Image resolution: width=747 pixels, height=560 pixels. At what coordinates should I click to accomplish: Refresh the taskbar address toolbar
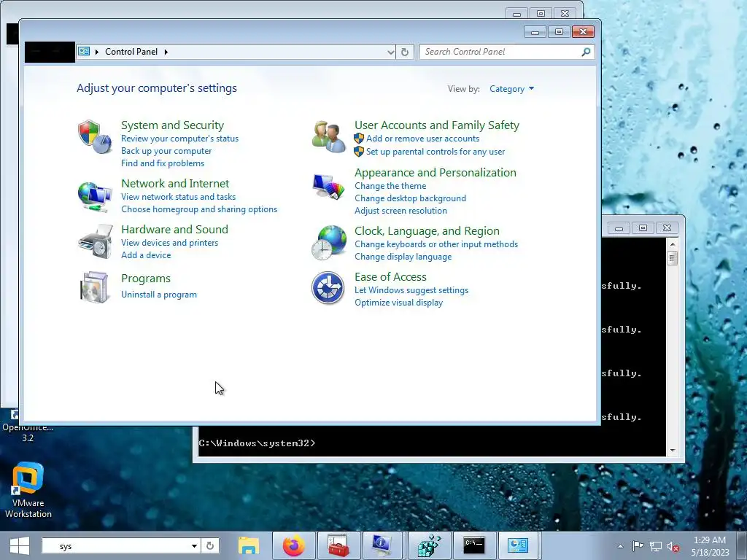(210, 545)
